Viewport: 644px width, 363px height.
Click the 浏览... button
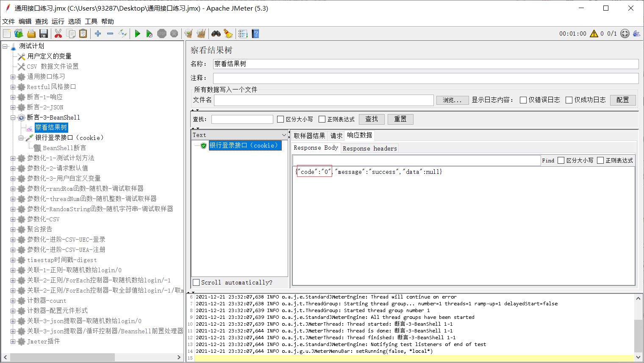click(x=452, y=100)
